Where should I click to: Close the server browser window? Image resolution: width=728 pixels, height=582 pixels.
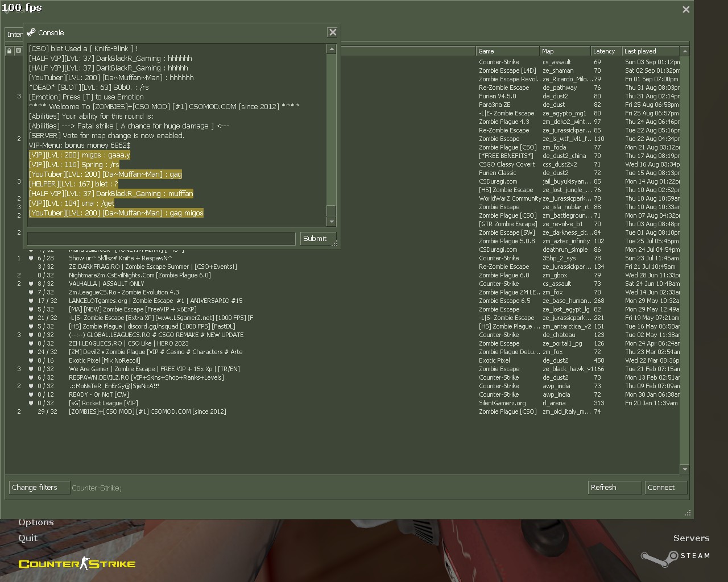pos(686,9)
